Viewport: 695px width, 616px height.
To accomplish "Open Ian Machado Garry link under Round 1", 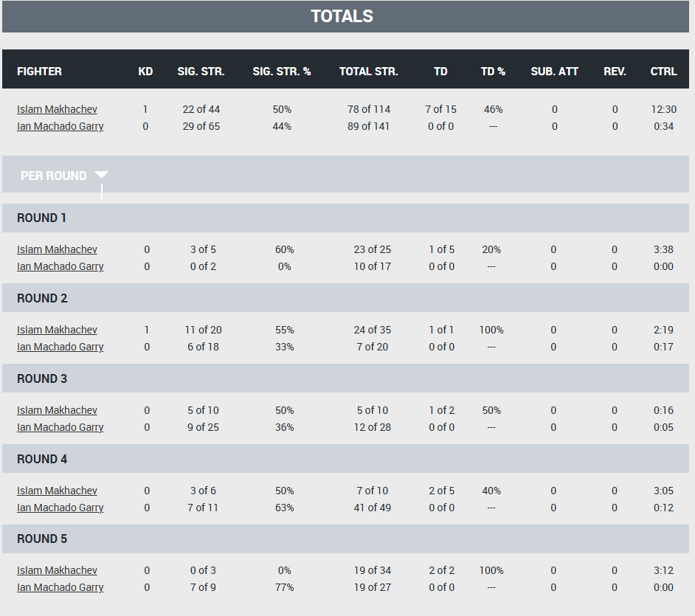I will [x=60, y=266].
